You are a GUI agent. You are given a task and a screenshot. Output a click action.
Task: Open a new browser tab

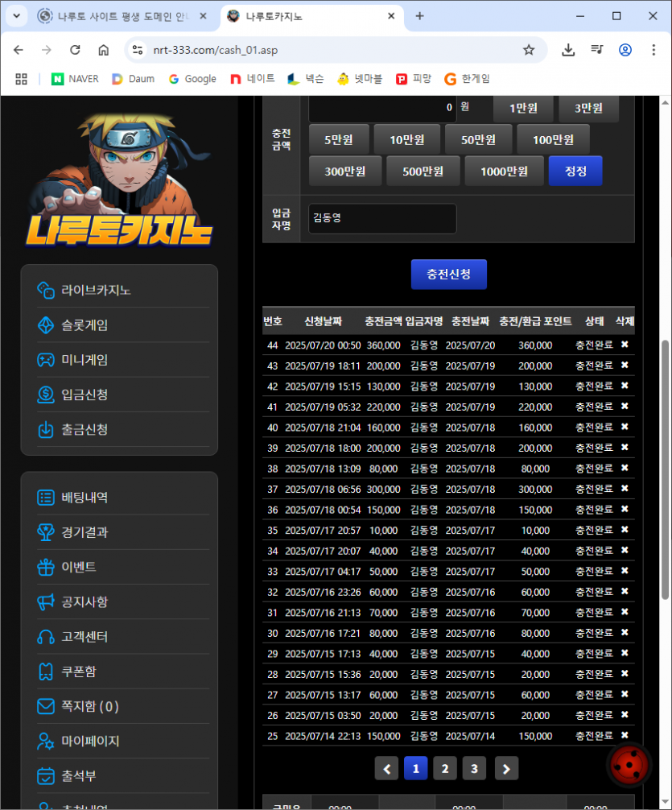(x=419, y=17)
